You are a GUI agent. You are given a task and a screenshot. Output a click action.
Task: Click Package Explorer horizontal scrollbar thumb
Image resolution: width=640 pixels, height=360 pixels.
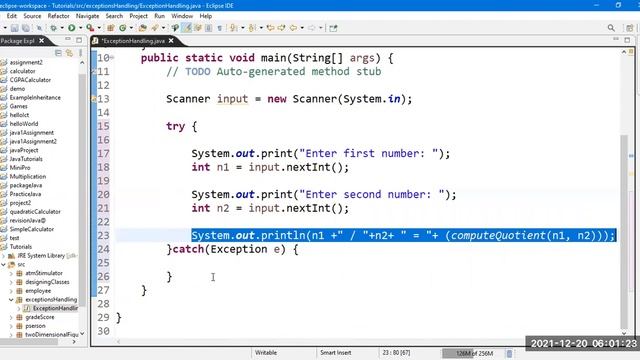click(29, 342)
